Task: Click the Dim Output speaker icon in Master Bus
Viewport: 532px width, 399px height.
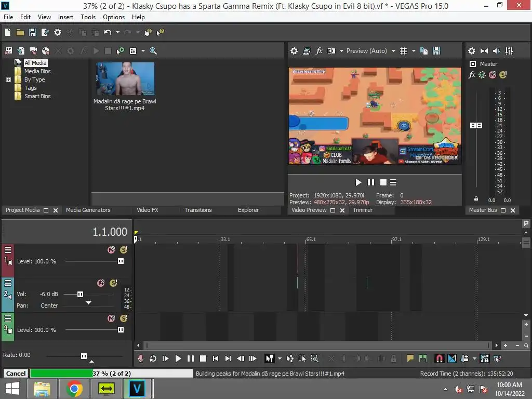Action: click(x=496, y=51)
